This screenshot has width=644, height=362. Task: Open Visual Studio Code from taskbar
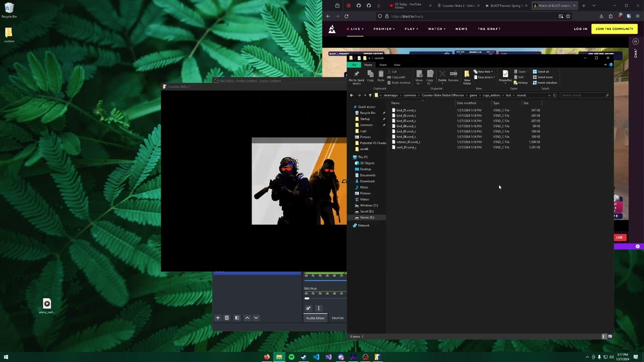point(316,357)
